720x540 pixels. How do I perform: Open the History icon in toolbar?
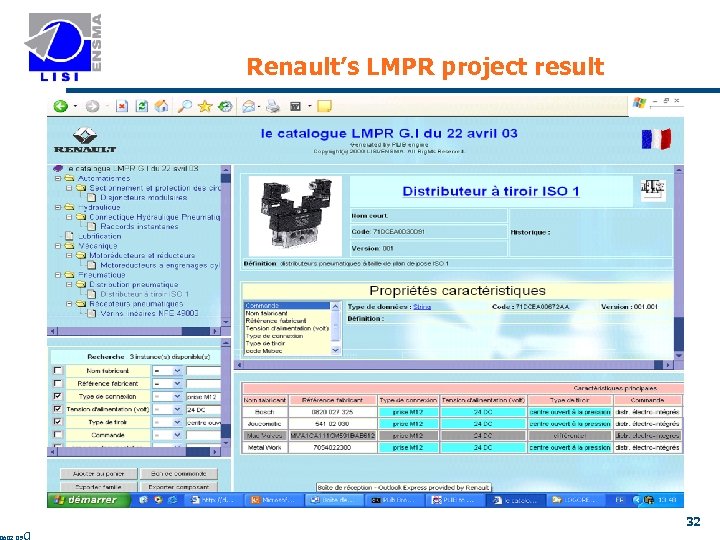click(x=225, y=107)
